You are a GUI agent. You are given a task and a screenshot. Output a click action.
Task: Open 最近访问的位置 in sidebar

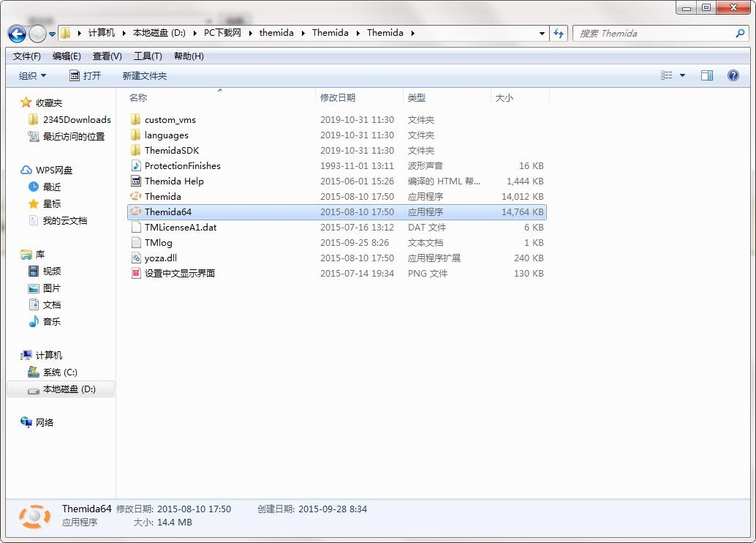[66, 137]
